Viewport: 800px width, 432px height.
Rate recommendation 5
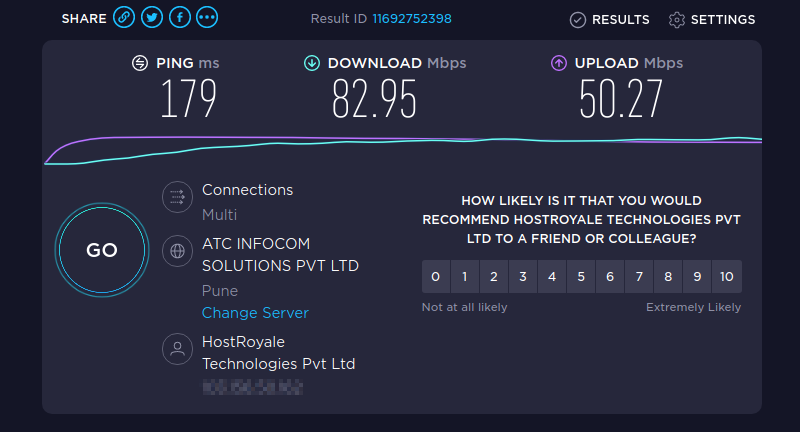tap(581, 276)
